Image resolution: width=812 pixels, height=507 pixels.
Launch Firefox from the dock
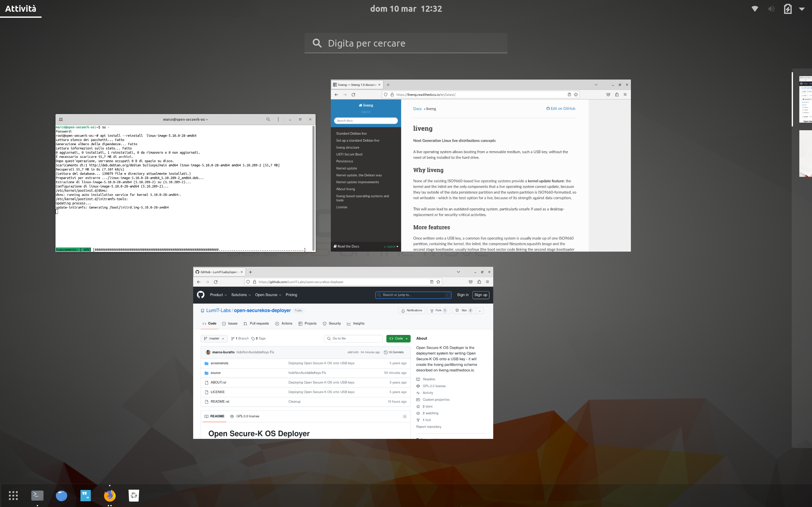[110, 495]
